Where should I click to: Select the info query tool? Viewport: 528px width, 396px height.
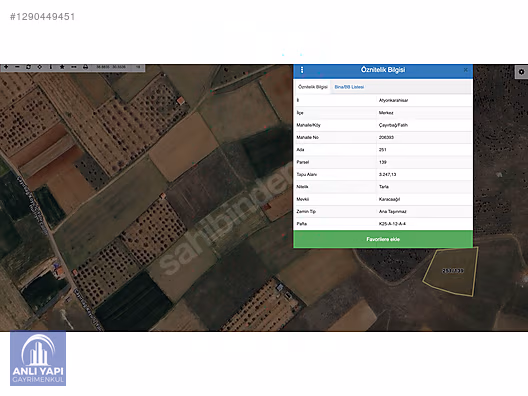(51, 67)
